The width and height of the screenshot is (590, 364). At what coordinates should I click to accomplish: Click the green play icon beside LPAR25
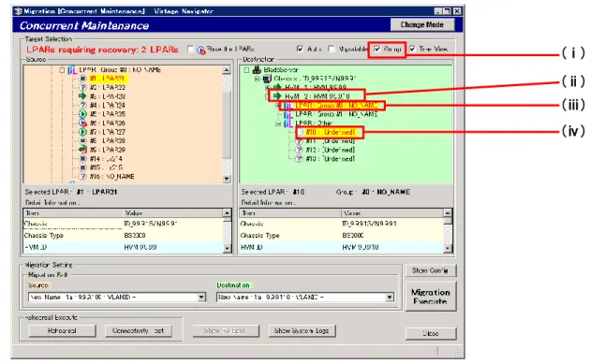(82, 114)
